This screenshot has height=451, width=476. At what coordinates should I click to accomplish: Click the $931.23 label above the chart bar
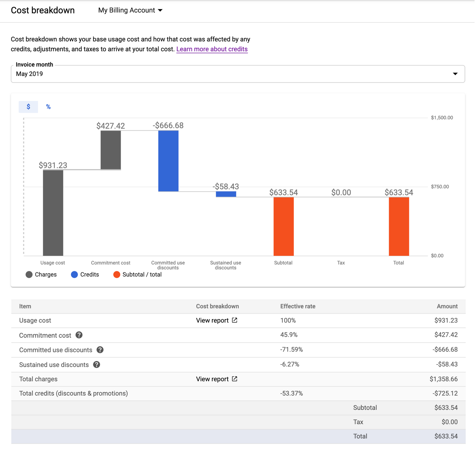(53, 166)
